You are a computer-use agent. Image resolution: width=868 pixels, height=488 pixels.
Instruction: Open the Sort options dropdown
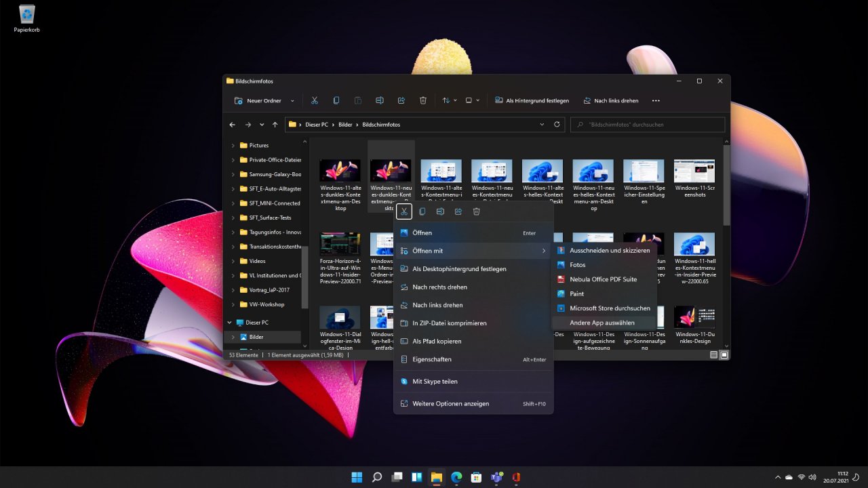pos(449,100)
